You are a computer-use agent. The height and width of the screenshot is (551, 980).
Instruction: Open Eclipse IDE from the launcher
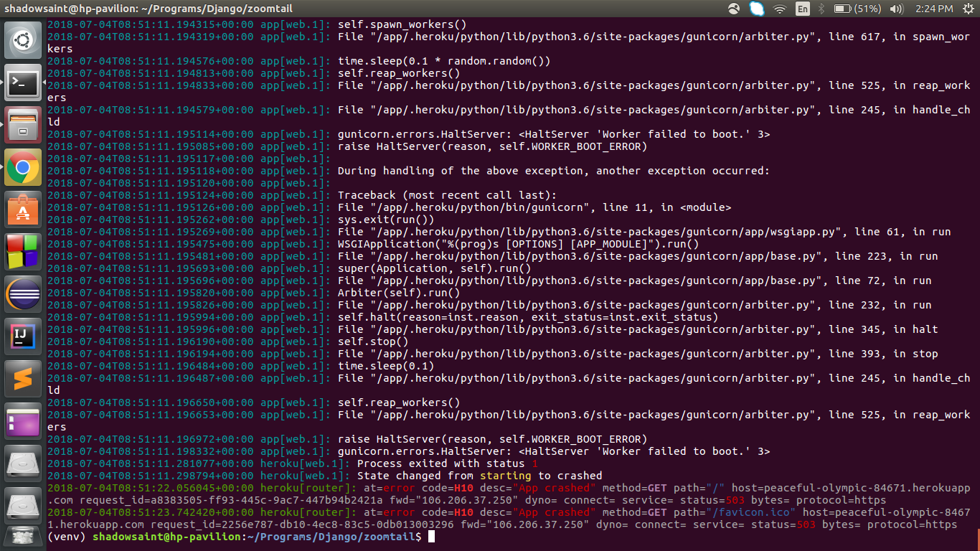[x=23, y=294]
